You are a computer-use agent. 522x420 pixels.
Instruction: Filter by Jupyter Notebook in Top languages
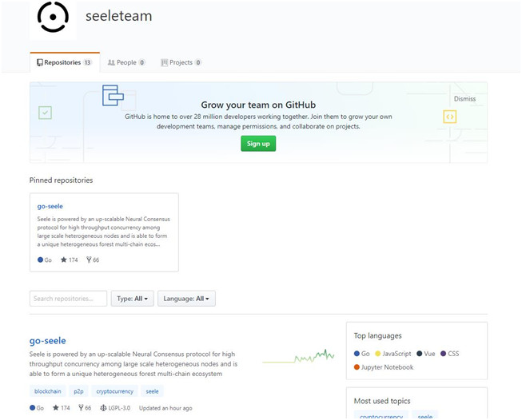pyautogui.click(x=384, y=367)
